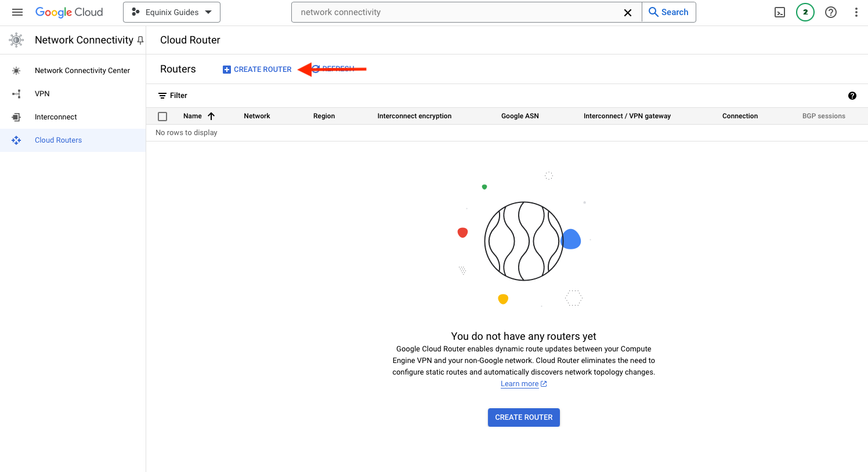This screenshot has height=472, width=868.
Task: Click Connection column header
Action: [x=740, y=116]
